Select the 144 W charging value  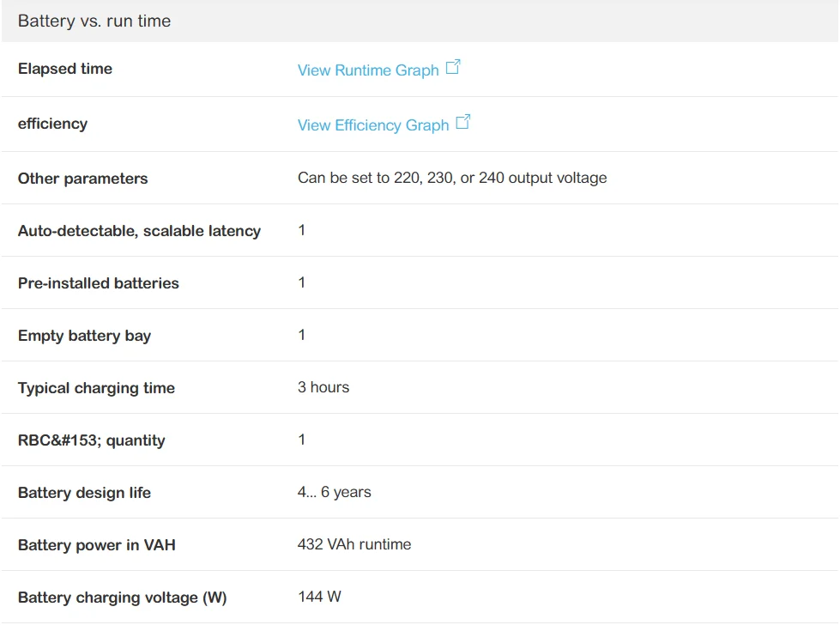[x=319, y=597]
